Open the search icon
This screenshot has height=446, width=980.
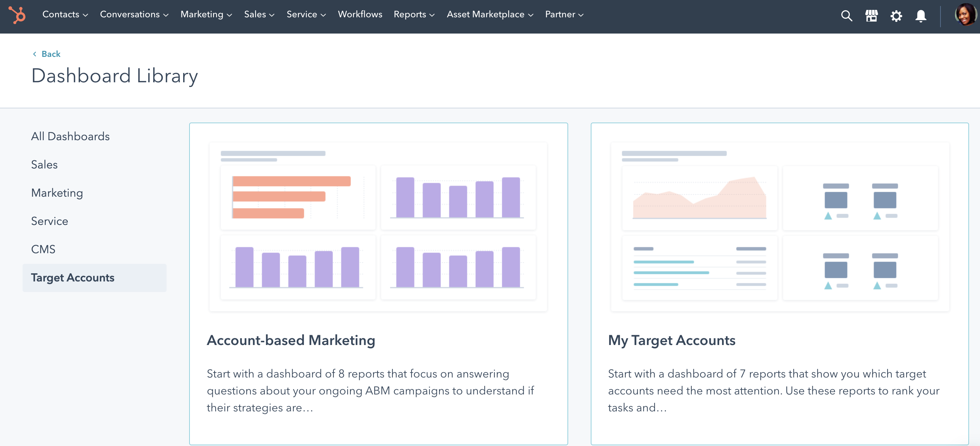(846, 16)
